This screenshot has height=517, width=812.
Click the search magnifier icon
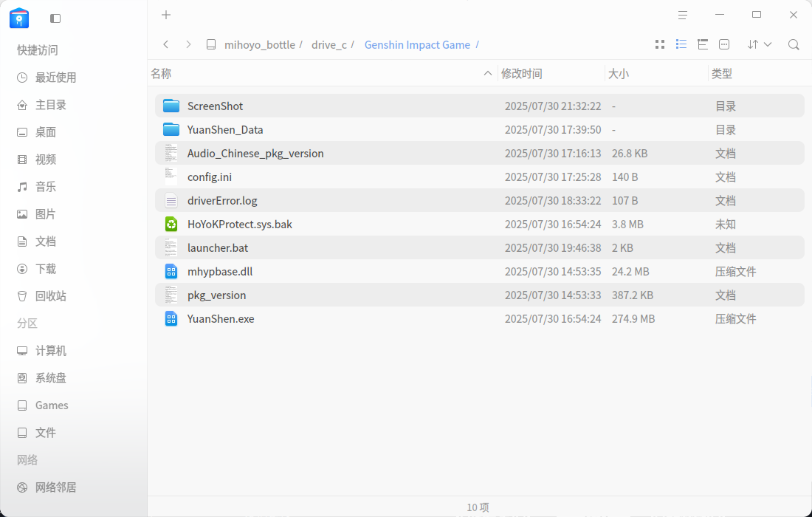794,44
